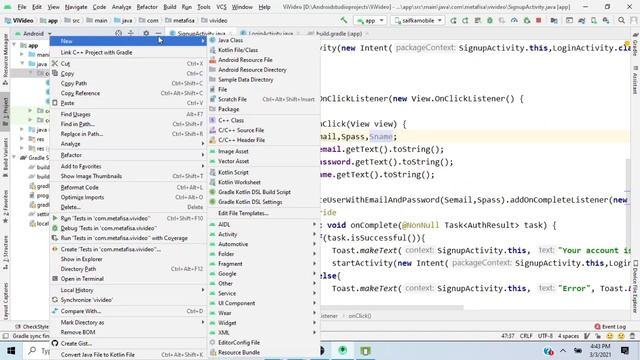Screen dimensions: 640x360
Task: Click the CRLF line separator indicator
Action: 526,336
